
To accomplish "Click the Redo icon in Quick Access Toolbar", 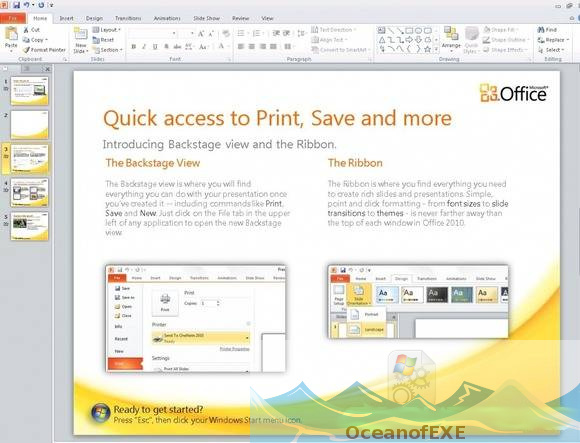I will (41, 5).
